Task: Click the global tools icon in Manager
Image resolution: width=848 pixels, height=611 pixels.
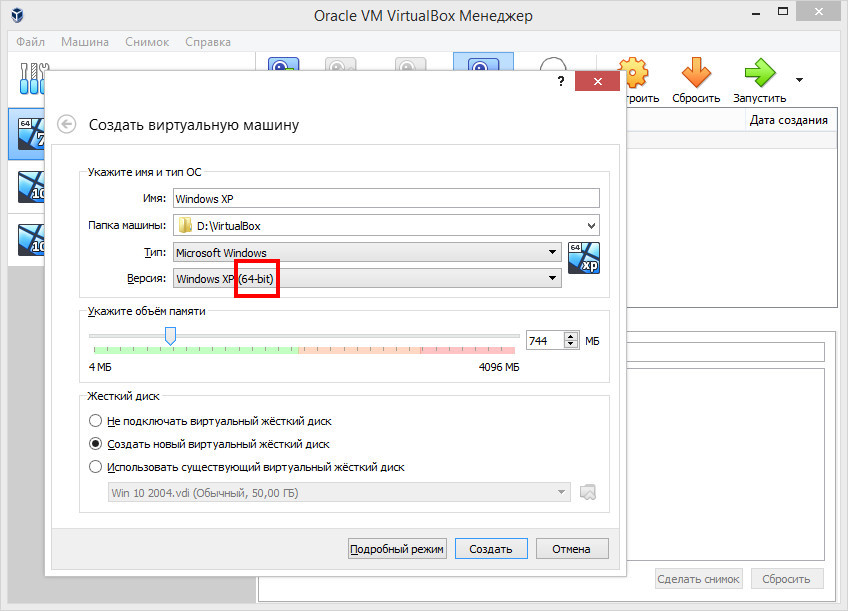Action: 32,78
